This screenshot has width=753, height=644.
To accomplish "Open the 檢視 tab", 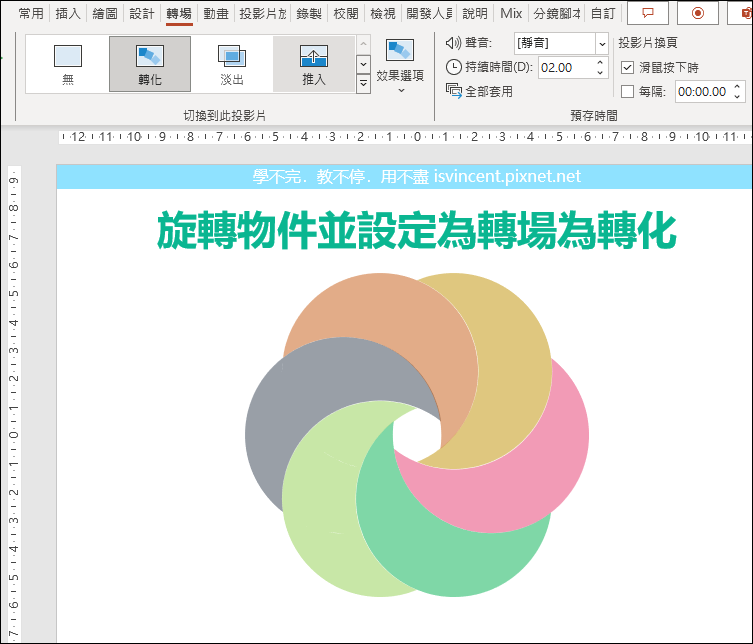I will click(x=383, y=13).
